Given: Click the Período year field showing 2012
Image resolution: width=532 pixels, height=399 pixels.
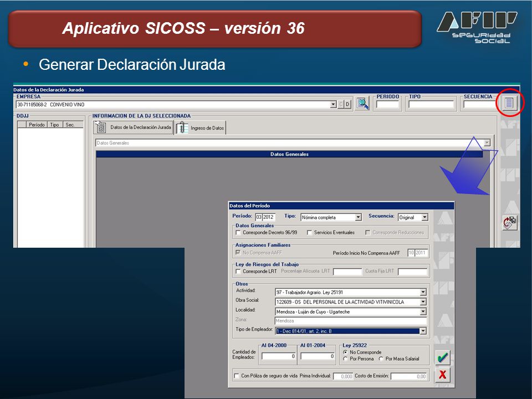Looking at the screenshot, I should click(x=269, y=217).
